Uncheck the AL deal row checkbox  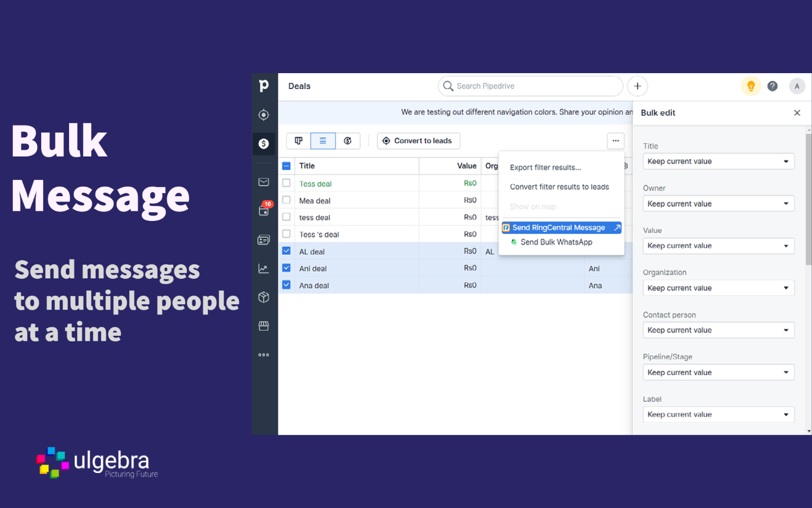[286, 251]
